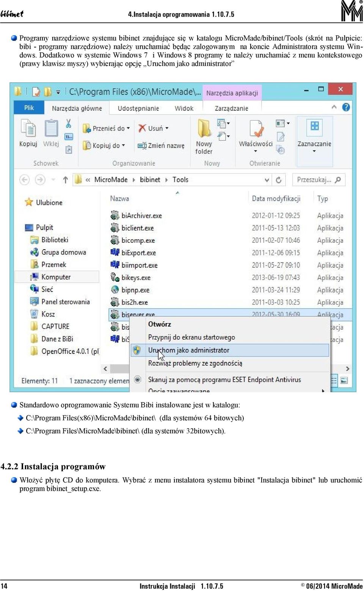The height and width of the screenshot is (591, 364).
Task: Click the bikeys.exe file icon
Action: pos(115,277)
